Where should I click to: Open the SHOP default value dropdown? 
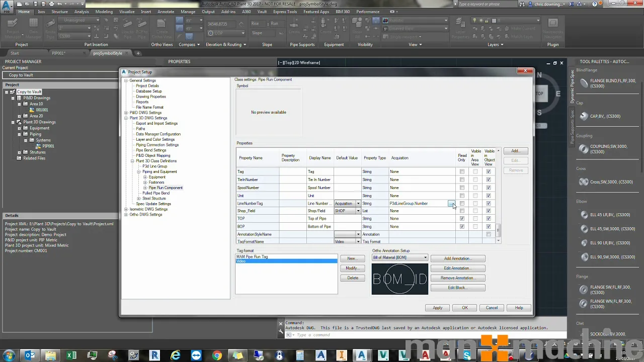click(358, 211)
